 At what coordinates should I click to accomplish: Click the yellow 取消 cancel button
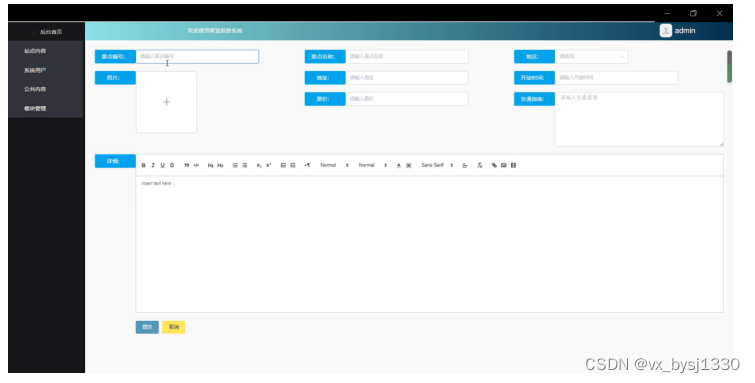click(174, 327)
